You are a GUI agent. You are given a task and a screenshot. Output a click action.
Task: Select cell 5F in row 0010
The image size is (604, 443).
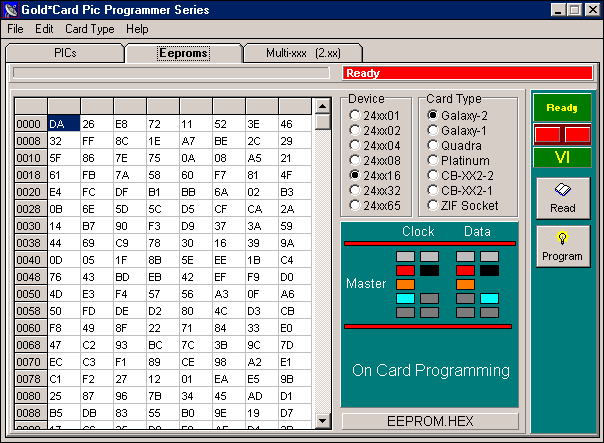tap(64, 158)
